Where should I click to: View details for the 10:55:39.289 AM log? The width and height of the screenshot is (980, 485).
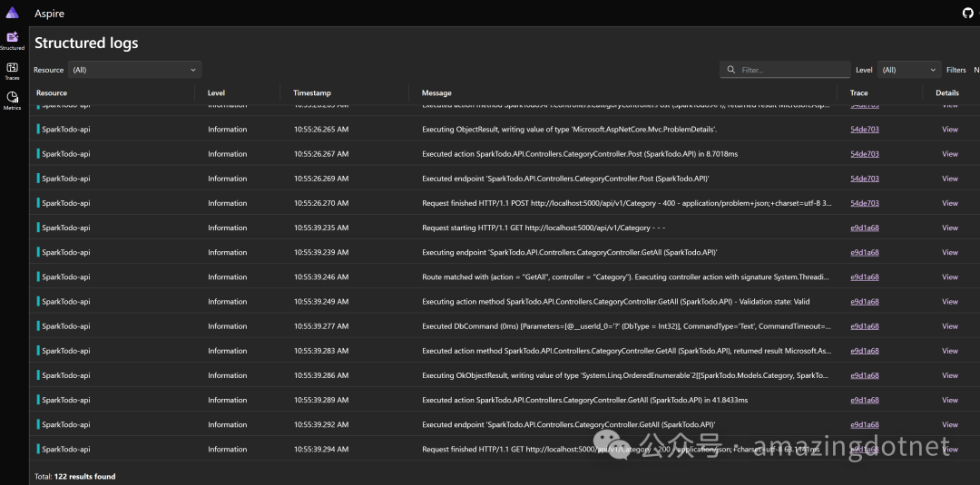coord(950,400)
